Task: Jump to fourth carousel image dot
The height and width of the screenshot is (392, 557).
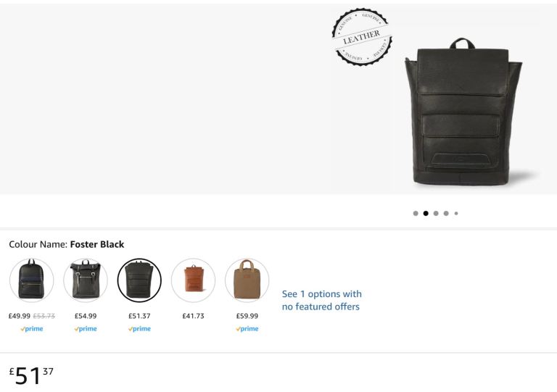Action: [446, 213]
